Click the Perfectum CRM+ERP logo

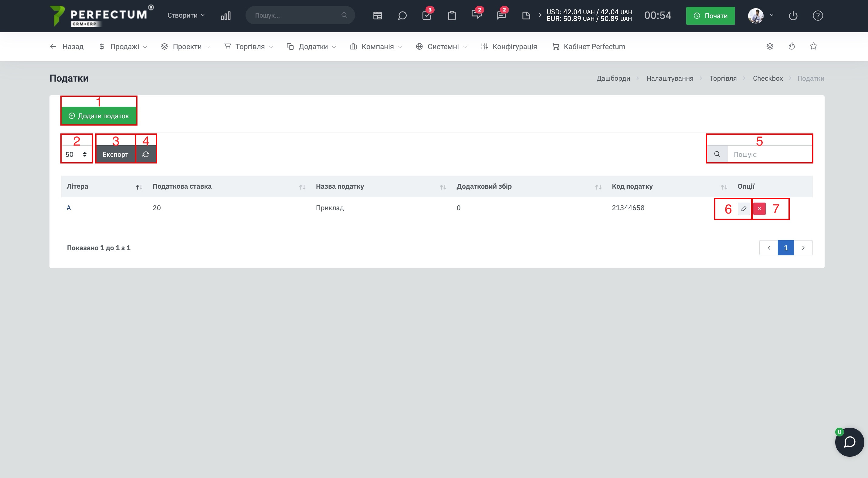[x=102, y=16]
